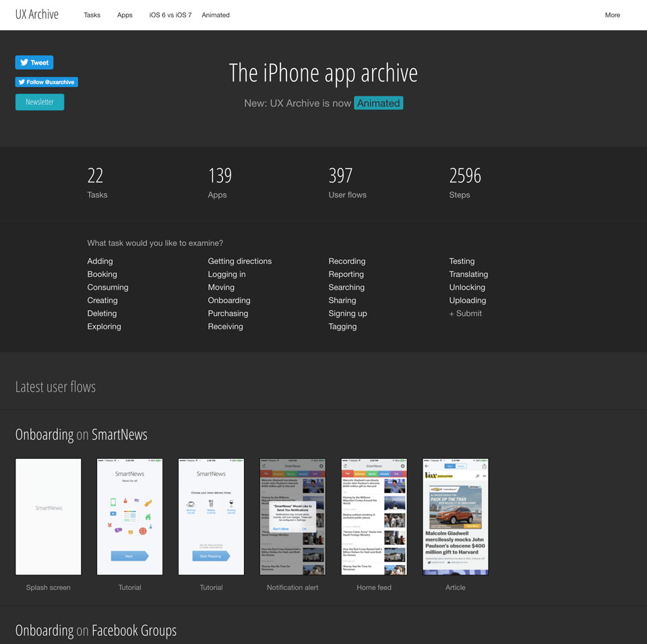This screenshot has width=647, height=644.
Task: View the Searching task
Action: coord(346,287)
